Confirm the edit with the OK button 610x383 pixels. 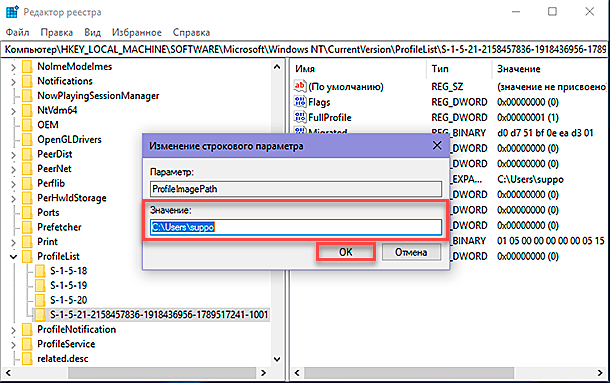click(345, 252)
